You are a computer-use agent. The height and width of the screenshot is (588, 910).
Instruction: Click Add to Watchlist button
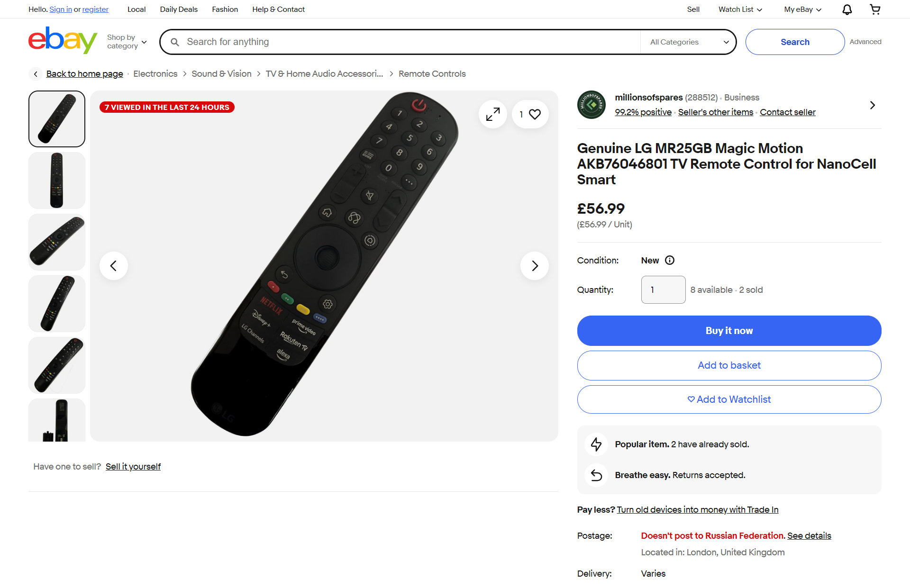(729, 399)
